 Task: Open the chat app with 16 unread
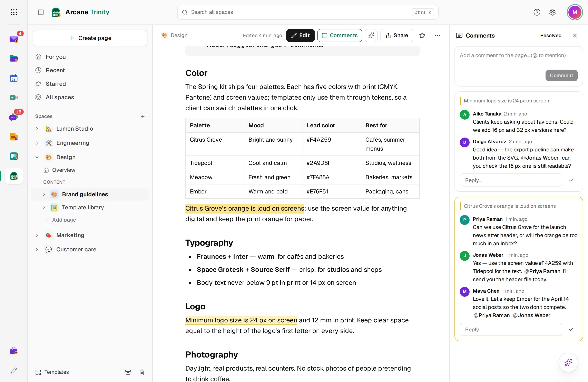14,117
